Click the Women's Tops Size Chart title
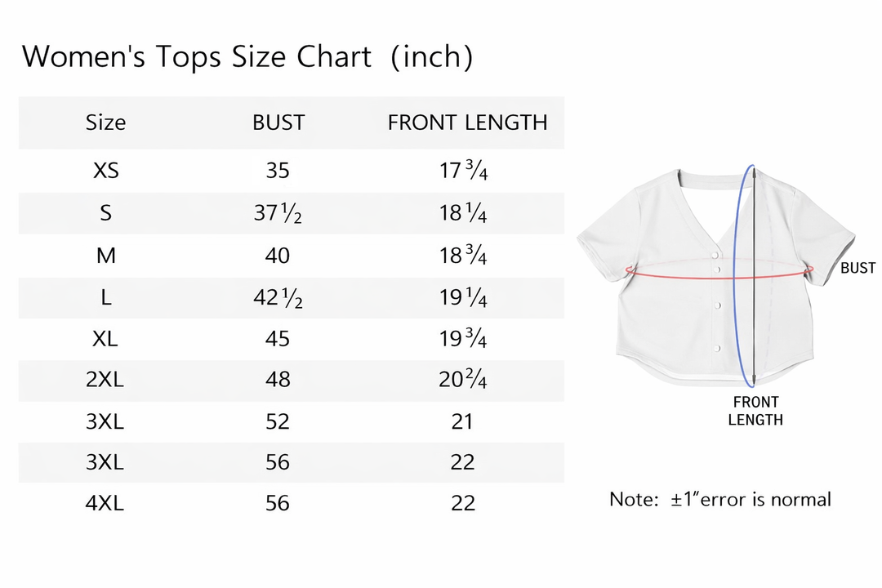Viewport: 882px width, 588px height. [x=247, y=57]
